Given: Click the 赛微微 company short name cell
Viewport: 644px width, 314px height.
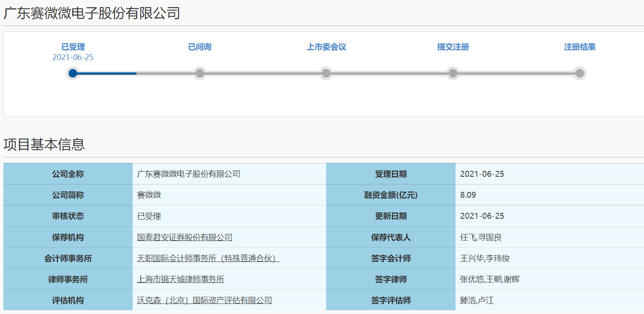Looking at the screenshot, I should coord(229,195).
